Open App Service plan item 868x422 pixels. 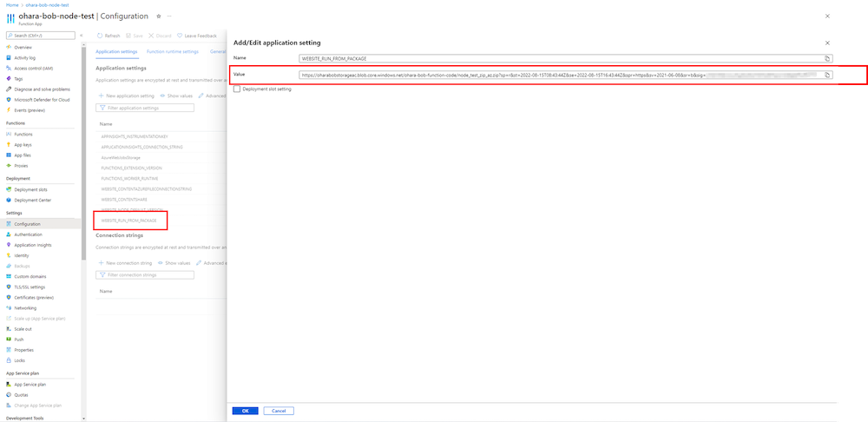point(30,385)
